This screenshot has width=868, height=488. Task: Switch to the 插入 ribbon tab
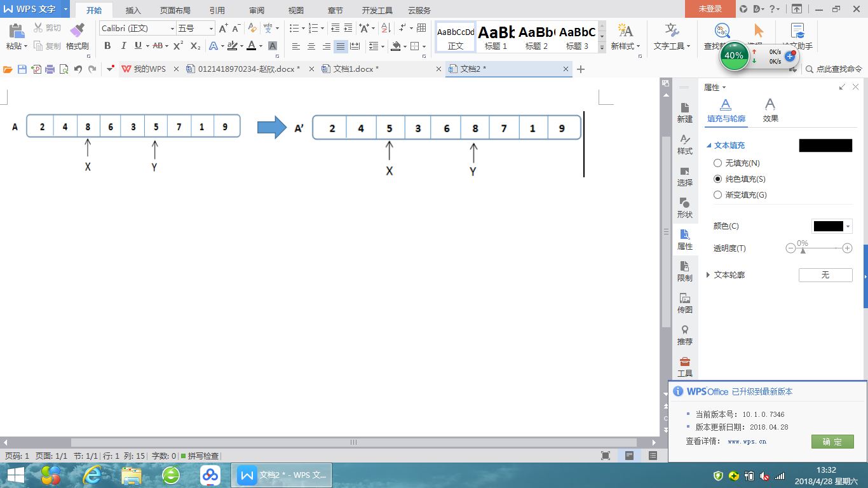pyautogui.click(x=133, y=10)
